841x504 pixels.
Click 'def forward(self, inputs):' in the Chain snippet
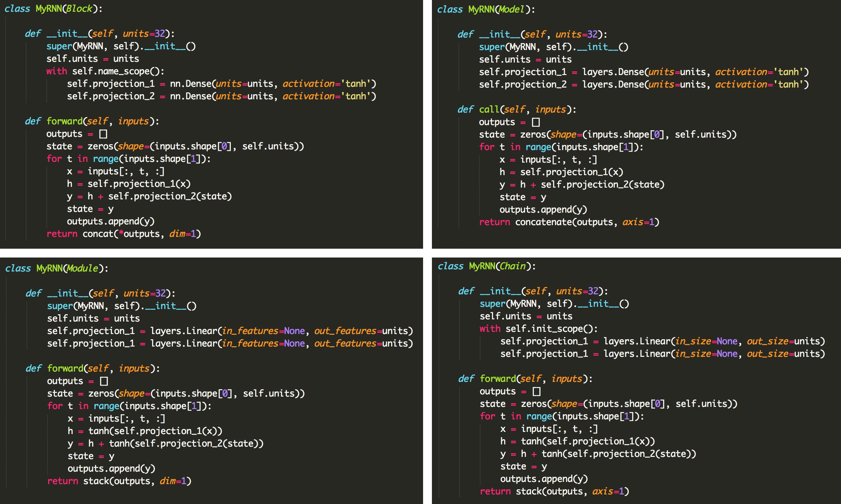[x=525, y=379]
